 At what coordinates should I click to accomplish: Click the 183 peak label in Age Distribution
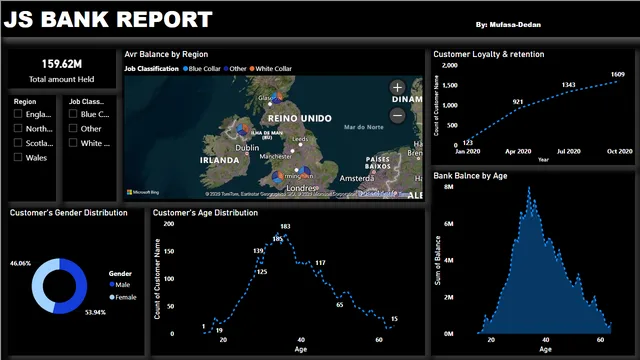click(285, 226)
